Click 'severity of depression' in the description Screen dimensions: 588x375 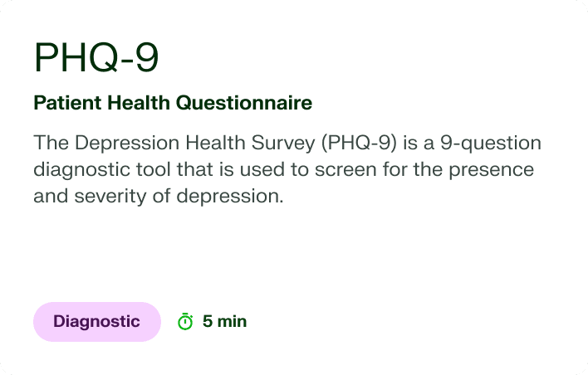(x=179, y=197)
